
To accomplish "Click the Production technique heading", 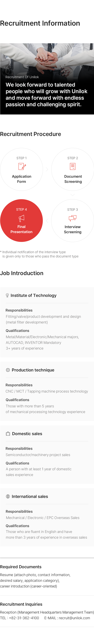I will (33, 370).
